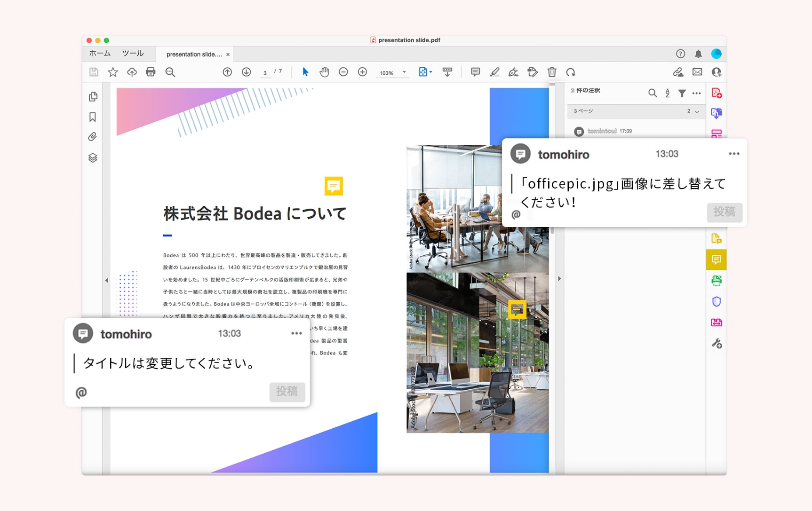Open the Protect shield tool

coord(716,301)
